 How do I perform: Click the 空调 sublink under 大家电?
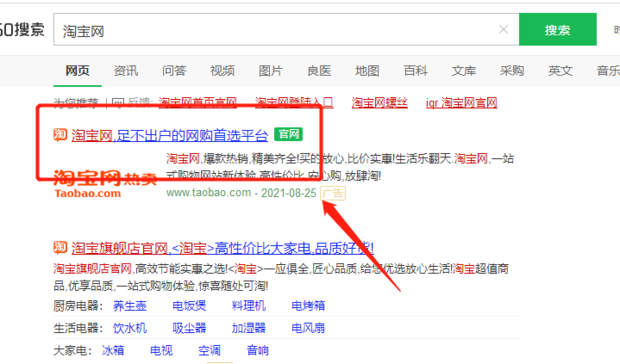pyautogui.click(x=209, y=350)
